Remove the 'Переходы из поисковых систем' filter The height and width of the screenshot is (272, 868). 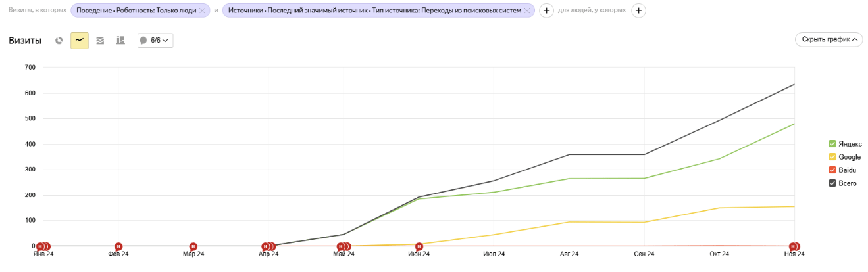(x=526, y=11)
